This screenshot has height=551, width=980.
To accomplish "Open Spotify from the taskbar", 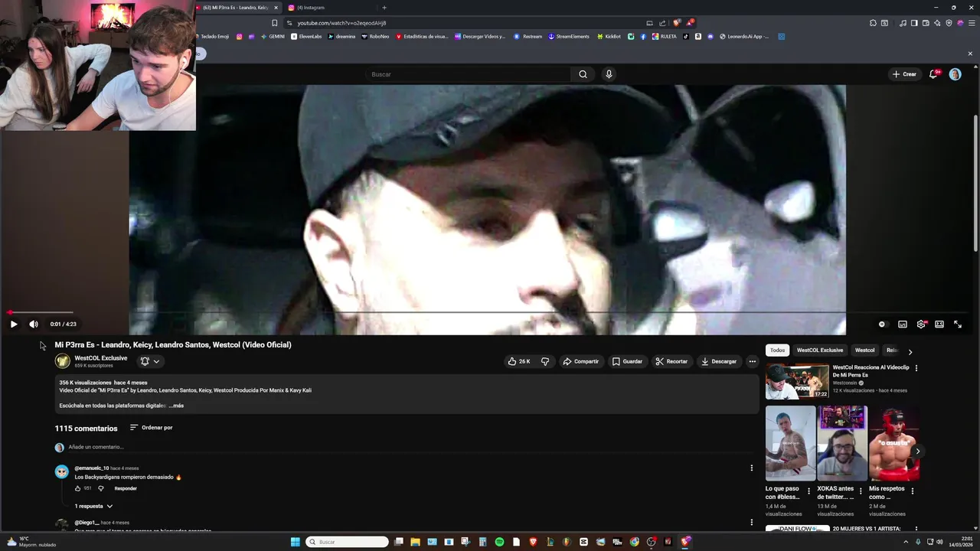I will (x=499, y=542).
